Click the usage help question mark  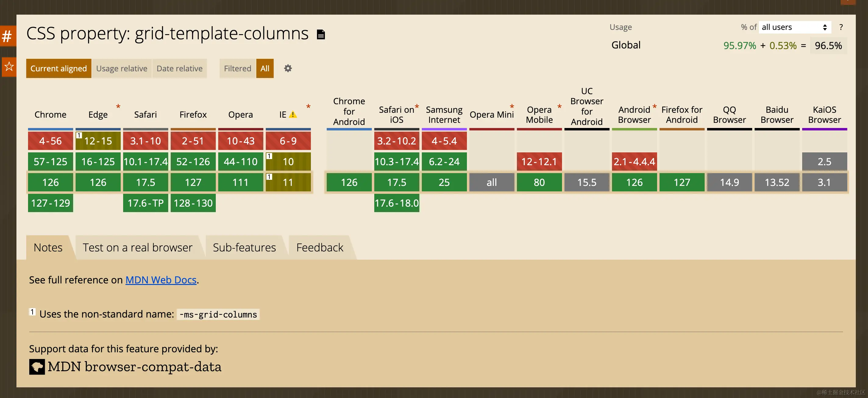(841, 27)
